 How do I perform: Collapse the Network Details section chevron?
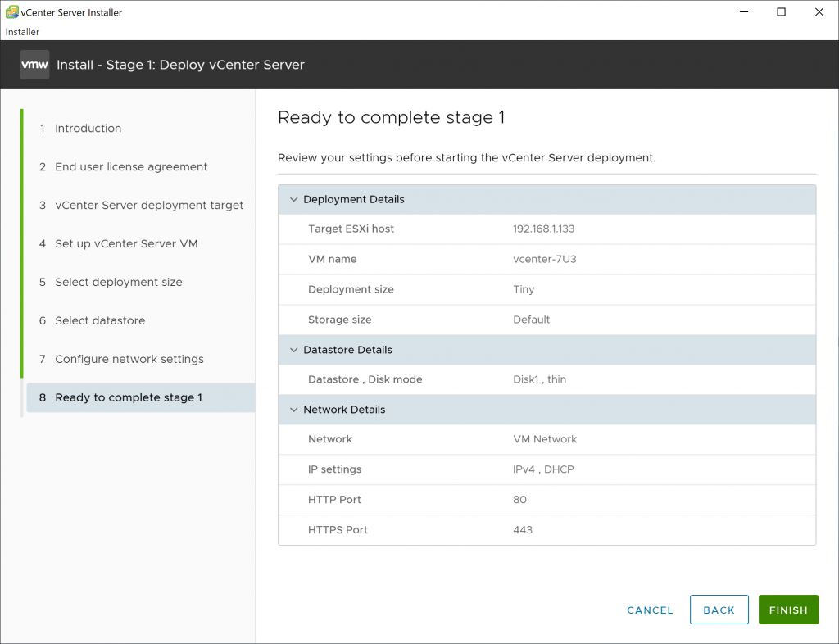coord(294,410)
